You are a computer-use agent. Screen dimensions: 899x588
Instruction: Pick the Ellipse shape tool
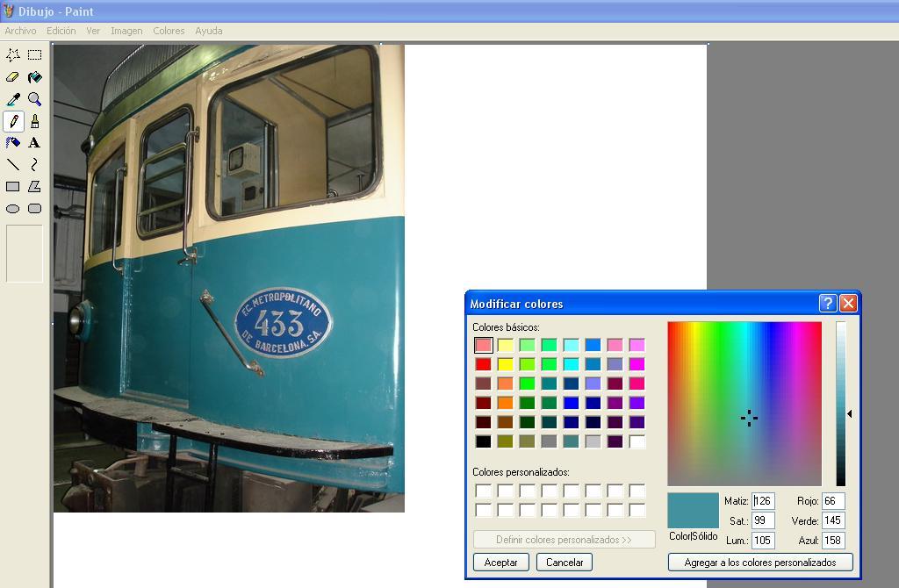[x=13, y=209]
